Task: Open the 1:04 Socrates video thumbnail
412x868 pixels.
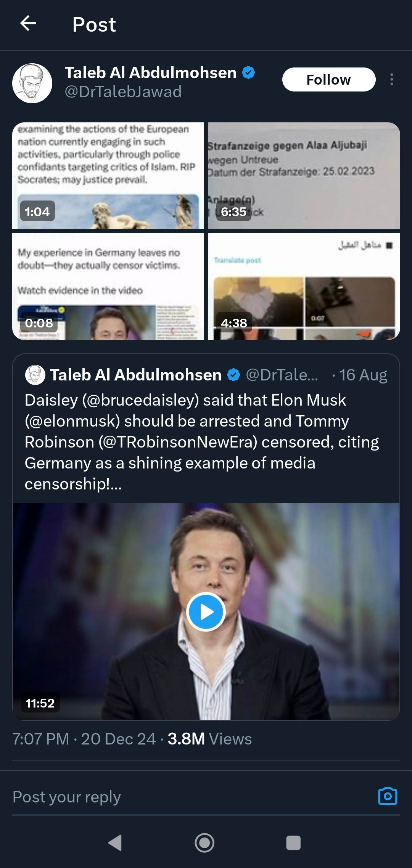Action: tap(108, 176)
